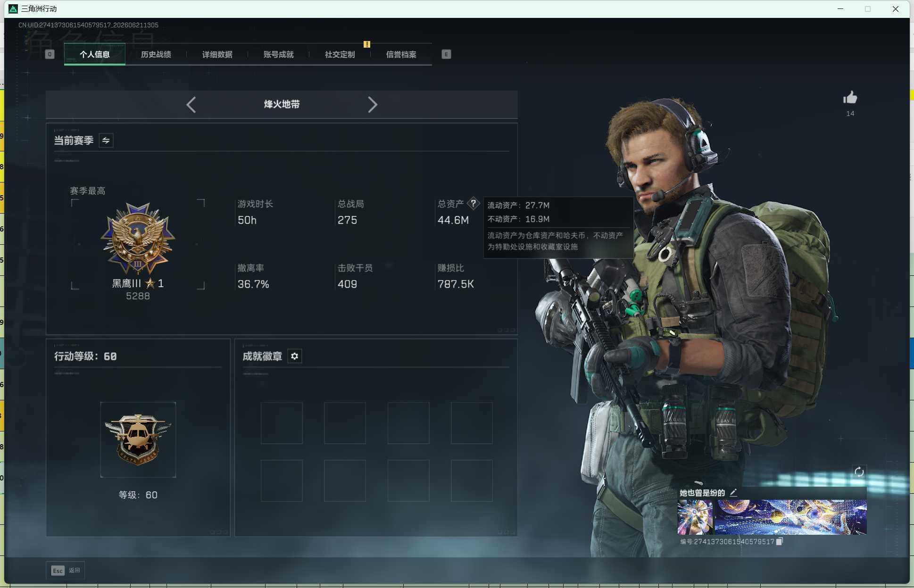
Task: Open the 详细数据 tab
Action: 217,54
